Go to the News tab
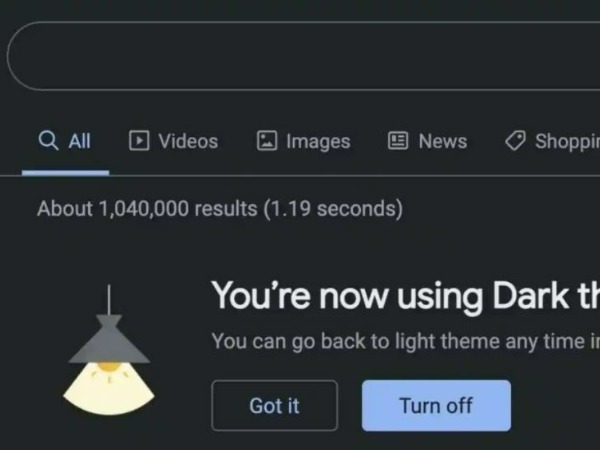This screenshot has height=450, width=600. click(x=443, y=141)
